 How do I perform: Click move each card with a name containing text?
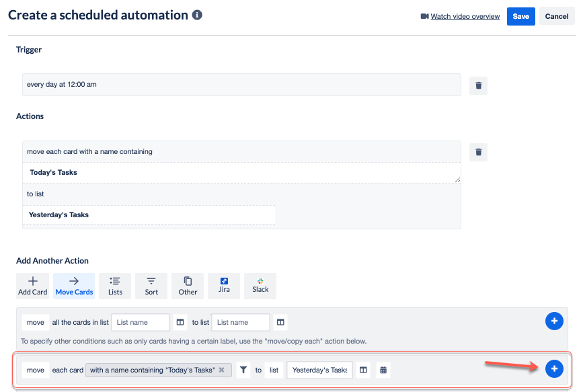pyautogui.click(x=89, y=151)
